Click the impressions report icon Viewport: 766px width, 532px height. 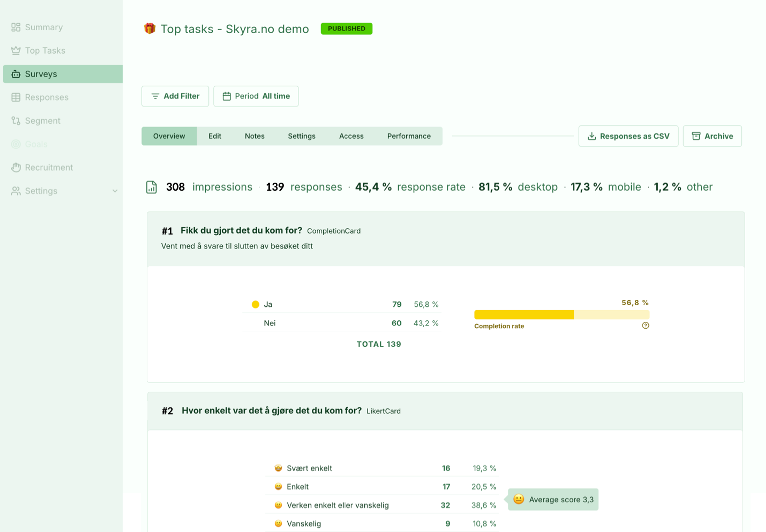(151, 187)
